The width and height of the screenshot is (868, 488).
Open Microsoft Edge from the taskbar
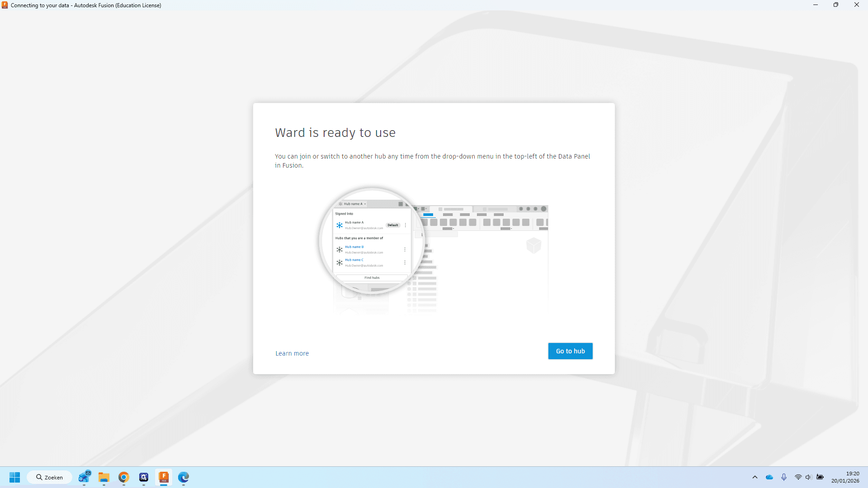(184, 477)
